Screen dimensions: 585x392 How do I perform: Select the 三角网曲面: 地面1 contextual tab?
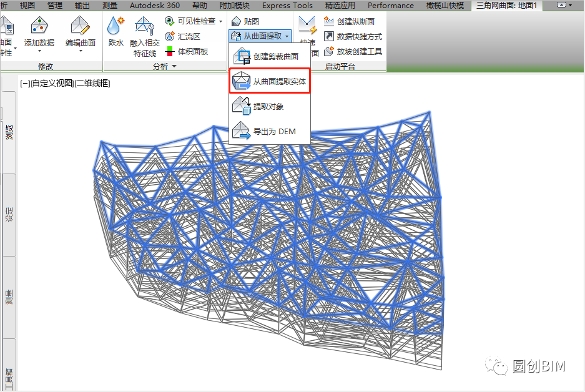click(x=506, y=5)
